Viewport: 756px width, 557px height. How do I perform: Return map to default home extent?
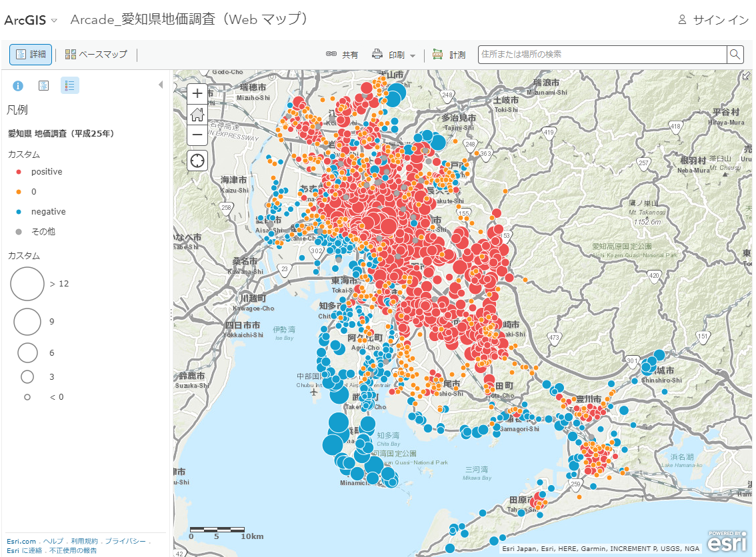197,114
